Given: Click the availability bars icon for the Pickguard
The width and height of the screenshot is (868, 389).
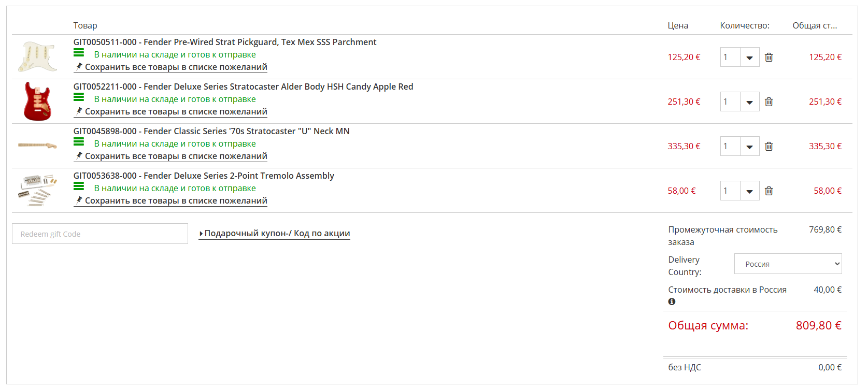Looking at the screenshot, I should pos(79,52).
